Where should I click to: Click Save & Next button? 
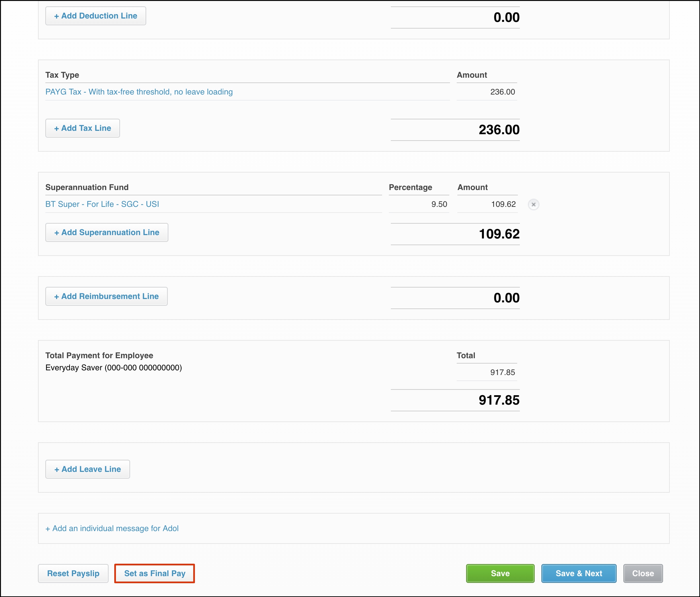[578, 573]
